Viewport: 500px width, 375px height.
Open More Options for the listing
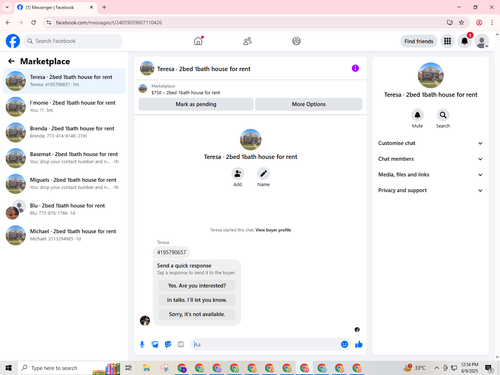coord(309,104)
